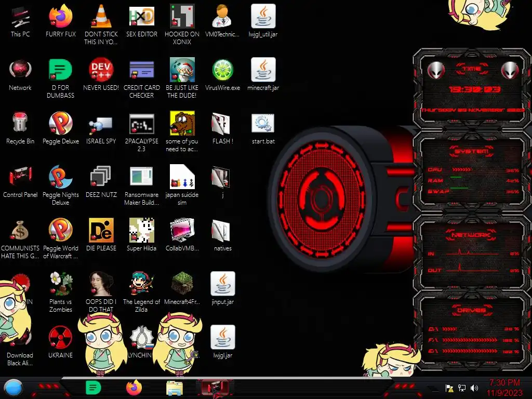Viewport: 532px width, 399px height.
Task: Click the F:\ drive usage bar
Action: [x=470, y=340]
